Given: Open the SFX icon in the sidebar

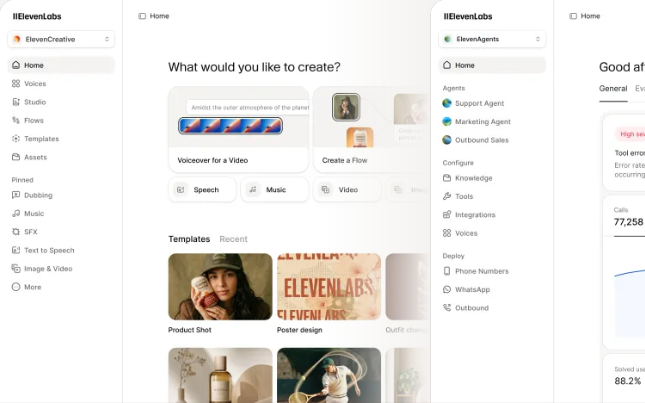Looking at the screenshot, I should pos(16,232).
